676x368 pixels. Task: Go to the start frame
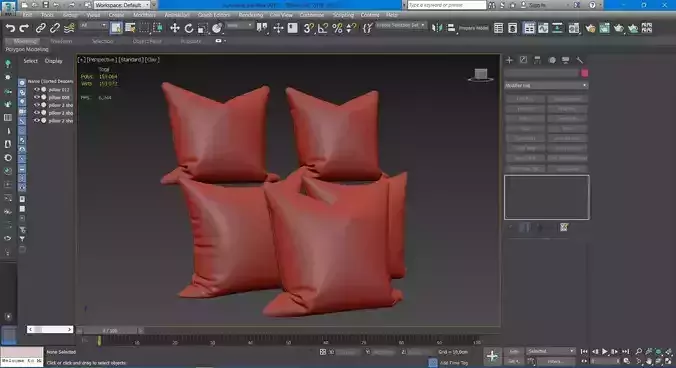584,352
